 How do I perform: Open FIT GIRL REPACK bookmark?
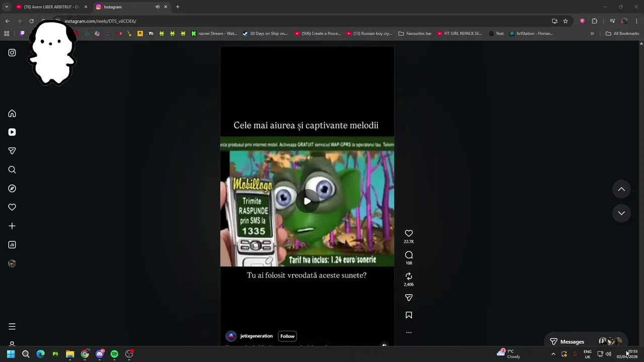(x=460, y=34)
